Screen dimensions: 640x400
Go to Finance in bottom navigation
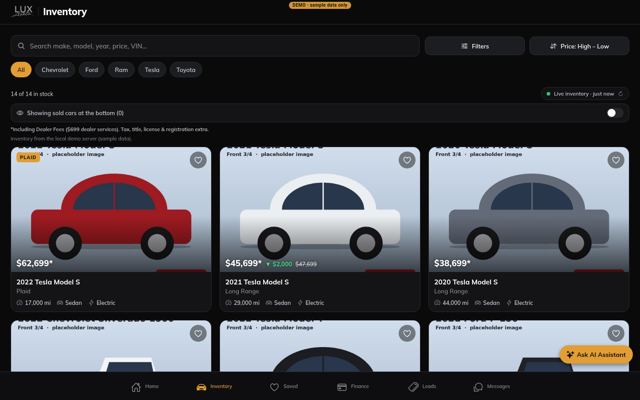[353, 387]
